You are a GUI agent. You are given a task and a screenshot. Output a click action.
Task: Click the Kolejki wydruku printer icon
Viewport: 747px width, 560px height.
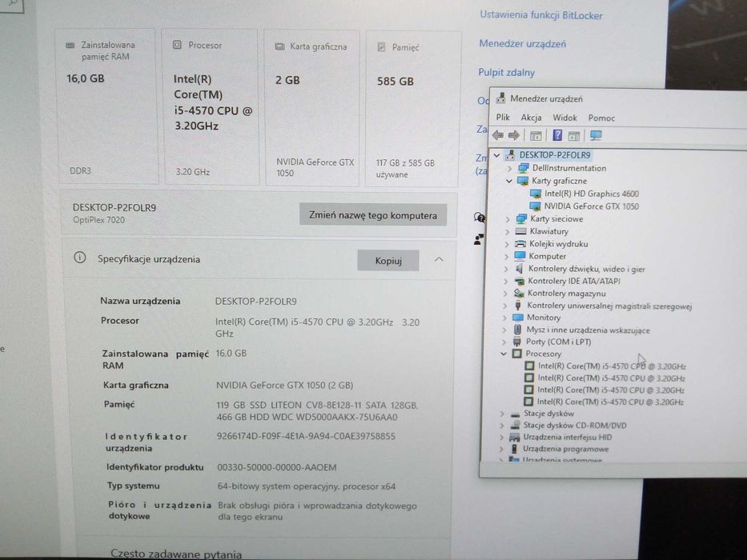[520, 244]
